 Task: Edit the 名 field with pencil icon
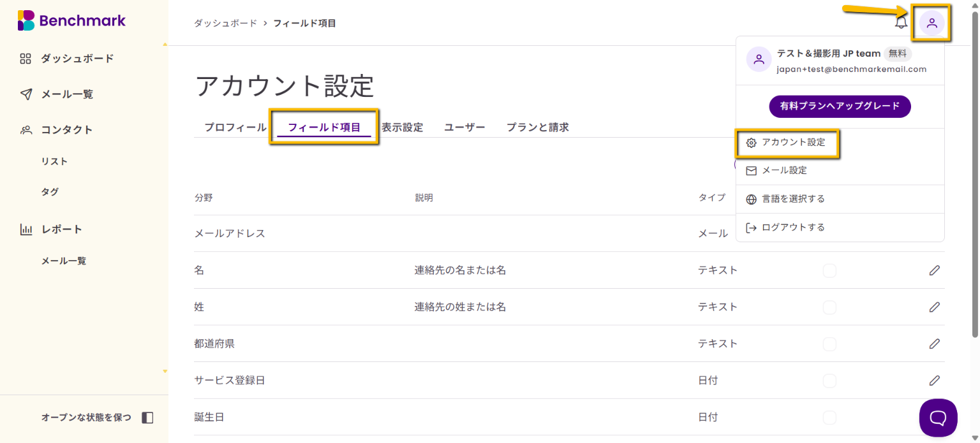tap(934, 270)
